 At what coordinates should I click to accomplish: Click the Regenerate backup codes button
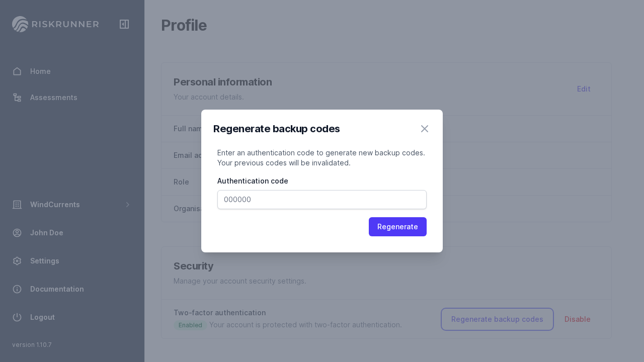tap(497, 319)
